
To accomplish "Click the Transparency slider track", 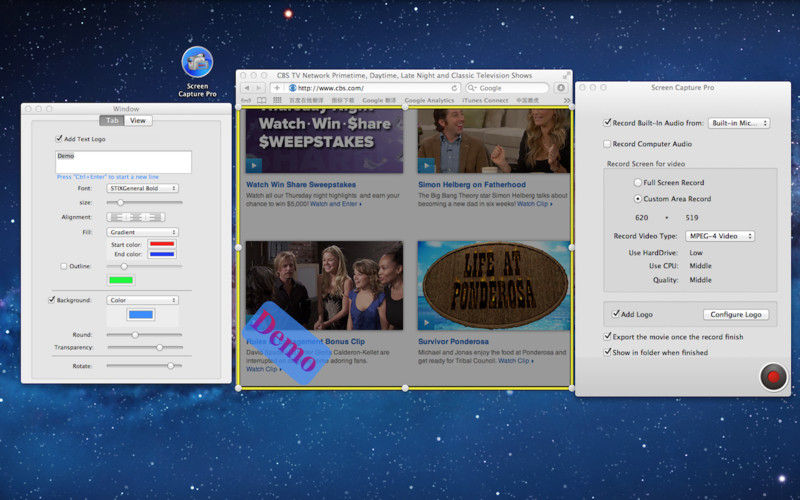I will (144, 347).
